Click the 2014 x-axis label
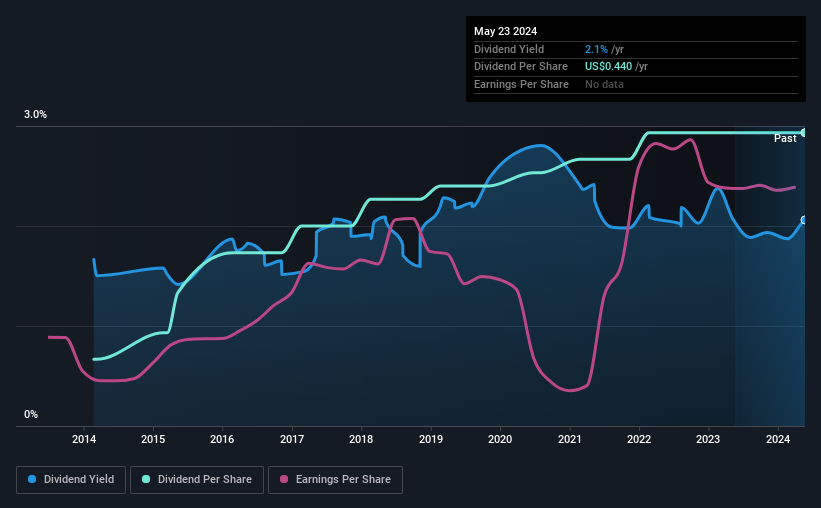821x508 pixels. pyautogui.click(x=84, y=439)
